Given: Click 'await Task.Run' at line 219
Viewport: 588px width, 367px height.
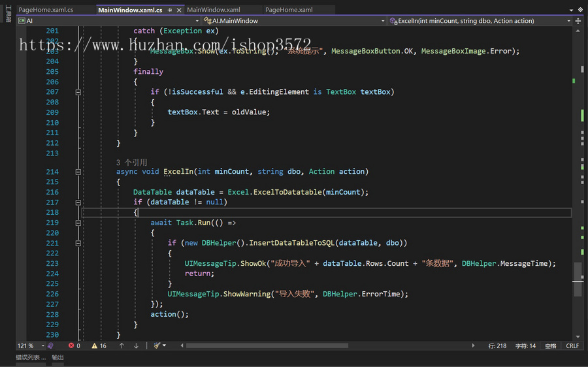Looking at the screenshot, I should (x=180, y=223).
